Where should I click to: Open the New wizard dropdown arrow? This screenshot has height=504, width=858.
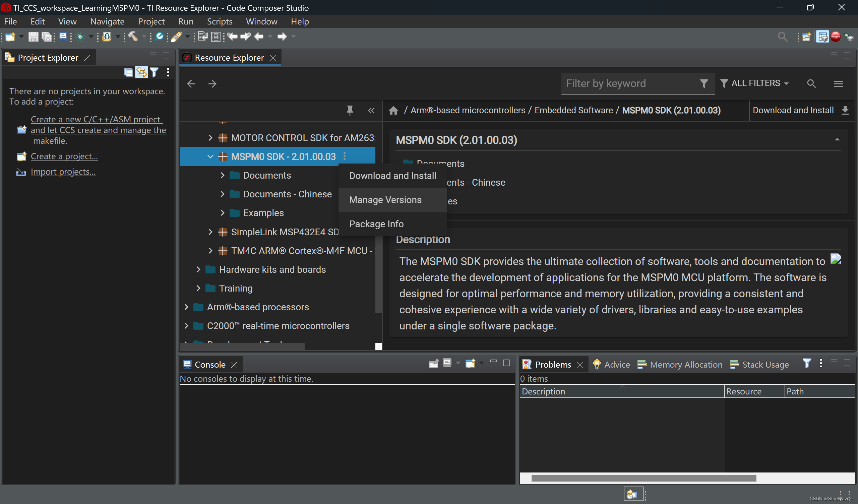click(21, 37)
